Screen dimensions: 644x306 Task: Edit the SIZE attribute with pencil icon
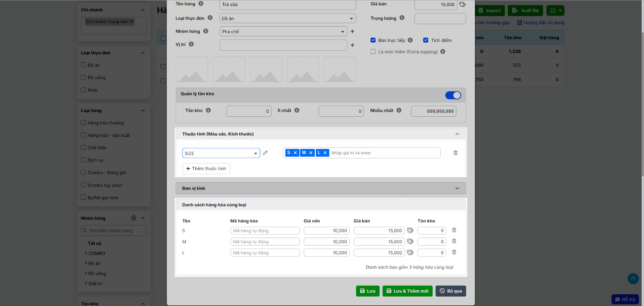(265, 153)
